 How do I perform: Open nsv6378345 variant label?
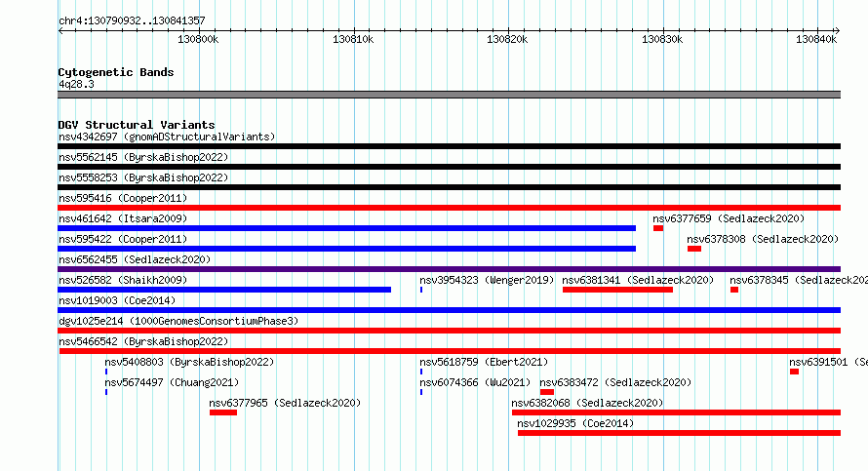[798, 280]
